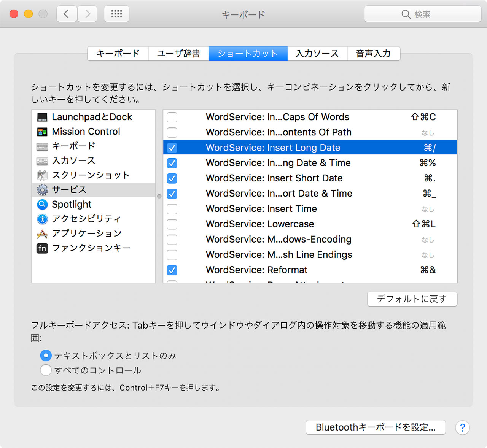This screenshot has height=448, width=487.
Task: Switch to ユーザ辞書 tab
Action: [x=179, y=54]
